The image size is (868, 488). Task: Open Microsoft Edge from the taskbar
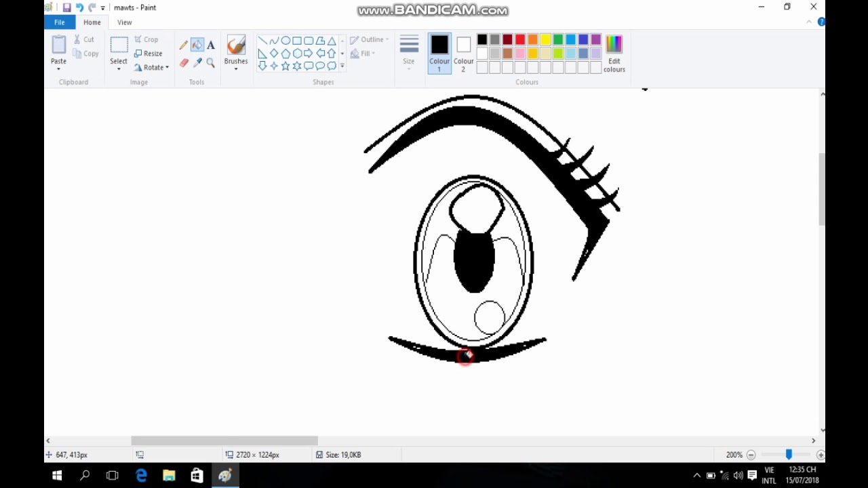tap(141, 476)
